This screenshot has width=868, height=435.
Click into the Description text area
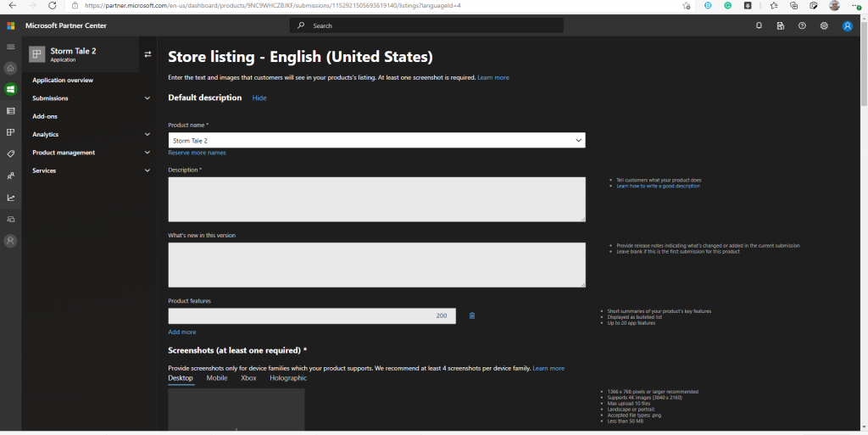pyautogui.click(x=376, y=199)
